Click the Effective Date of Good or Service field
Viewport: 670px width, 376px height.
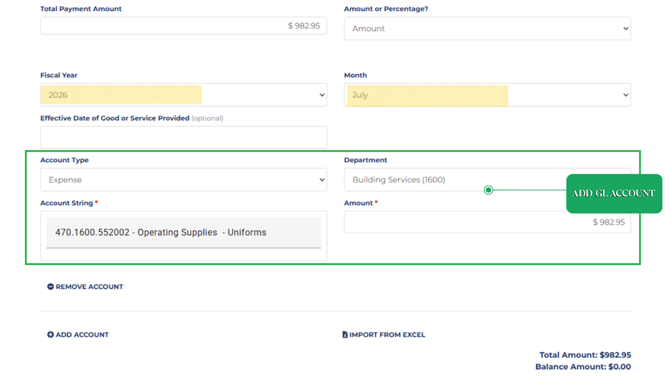click(x=184, y=137)
